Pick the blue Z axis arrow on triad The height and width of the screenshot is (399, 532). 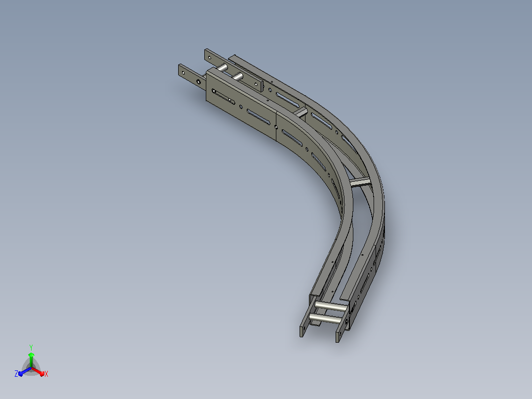pos(25,371)
